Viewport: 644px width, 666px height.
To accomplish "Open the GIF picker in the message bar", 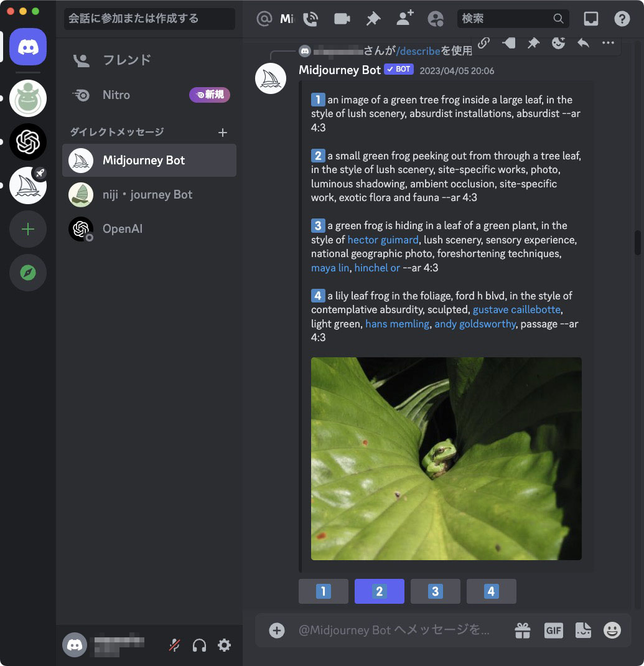I will pyautogui.click(x=553, y=630).
